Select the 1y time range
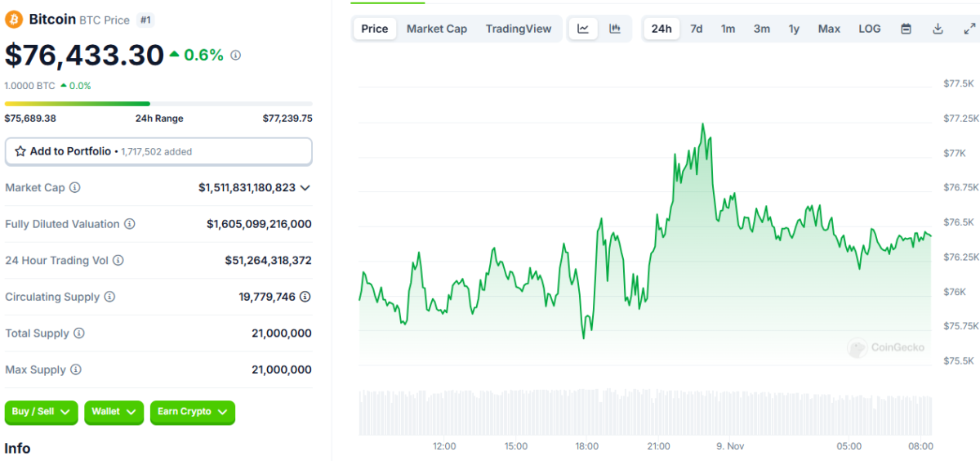The width and height of the screenshot is (980, 461). click(794, 29)
